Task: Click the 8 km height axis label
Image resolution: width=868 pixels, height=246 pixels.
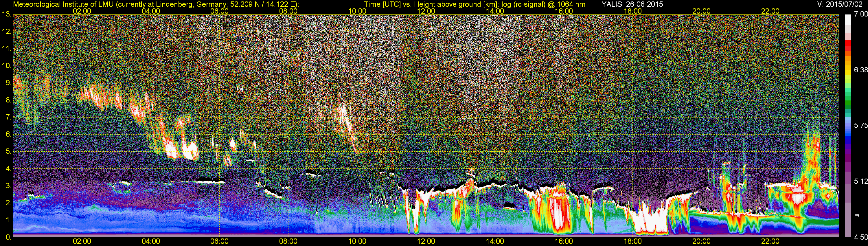Action: pyautogui.click(x=8, y=100)
